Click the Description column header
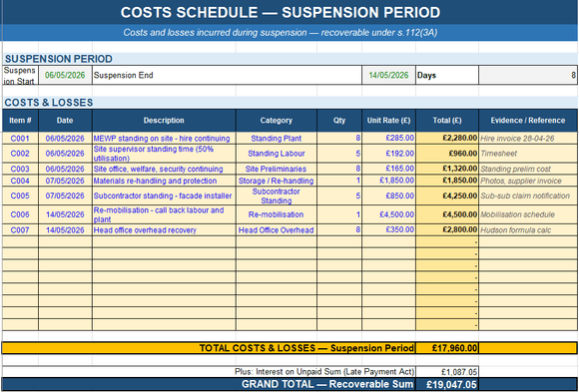The image size is (579, 392). 164,121
